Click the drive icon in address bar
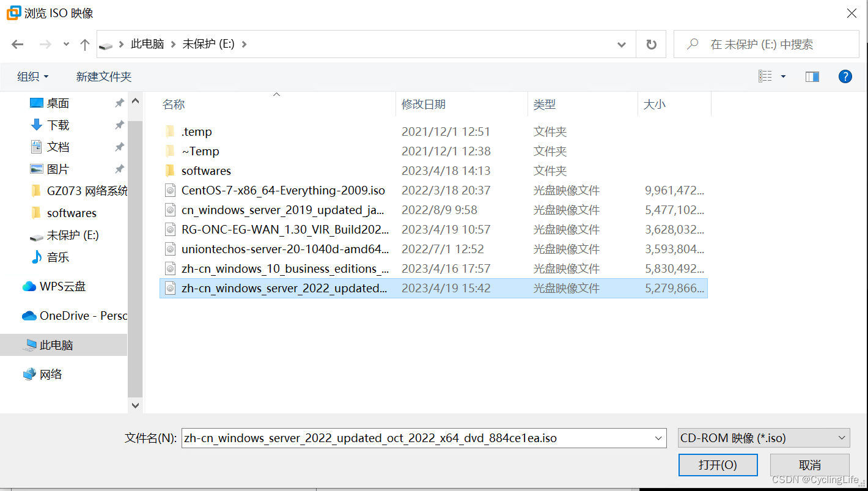The width and height of the screenshot is (868, 491). (106, 45)
